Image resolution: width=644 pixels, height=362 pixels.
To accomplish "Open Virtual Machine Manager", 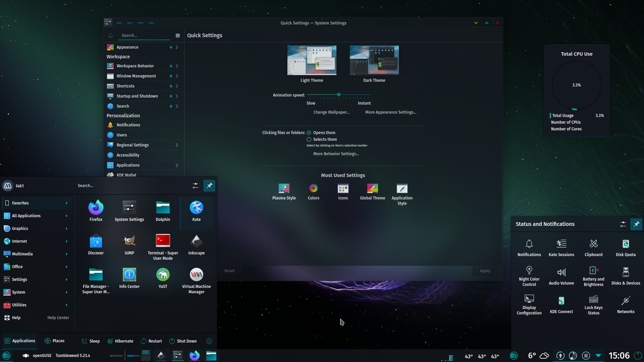I will click(x=197, y=281).
